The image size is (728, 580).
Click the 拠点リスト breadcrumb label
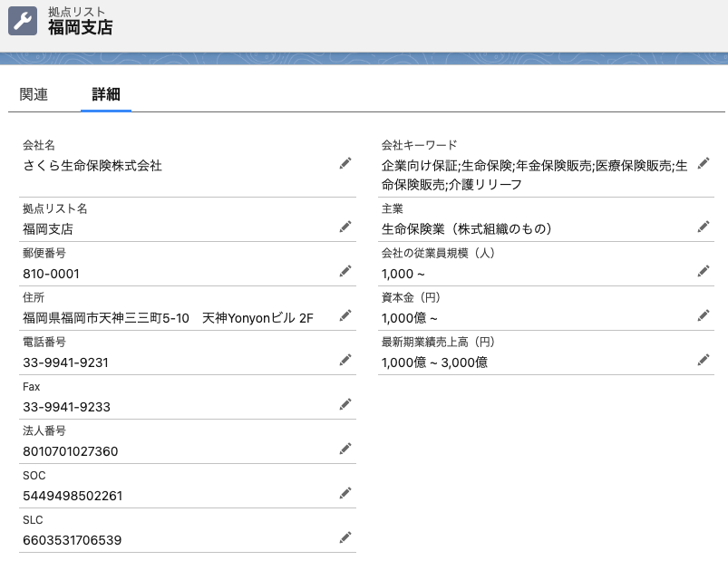pos(76,12)
